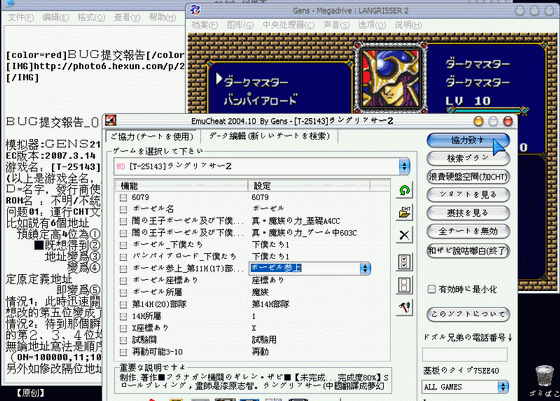
Task: Click the phone number input field
Action: (x=465, y=355)
